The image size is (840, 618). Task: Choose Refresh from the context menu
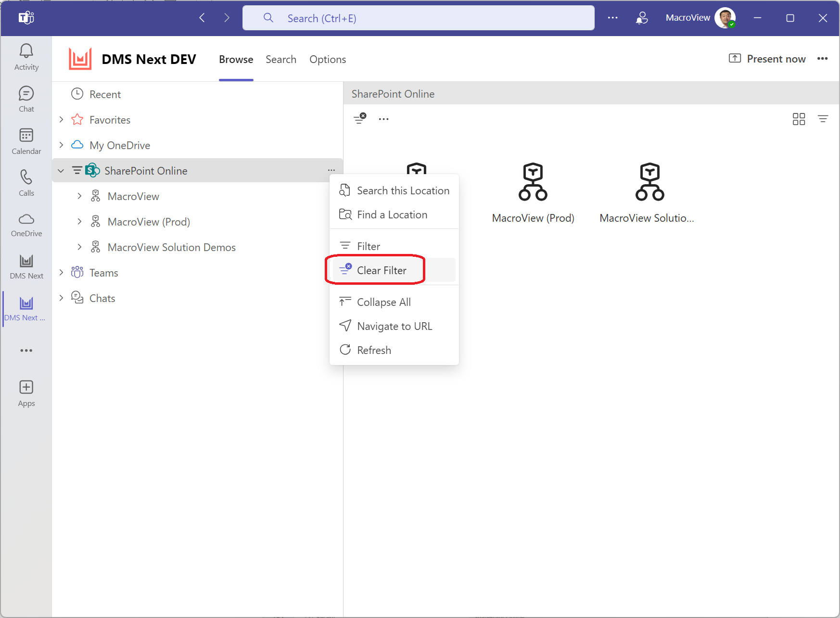click(x=394, y=350)
